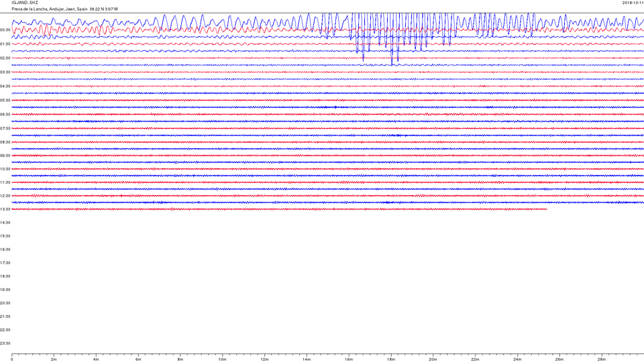Click the 18m axis label
The width and height of the screenshot is (644, 362).
(391, 359)
